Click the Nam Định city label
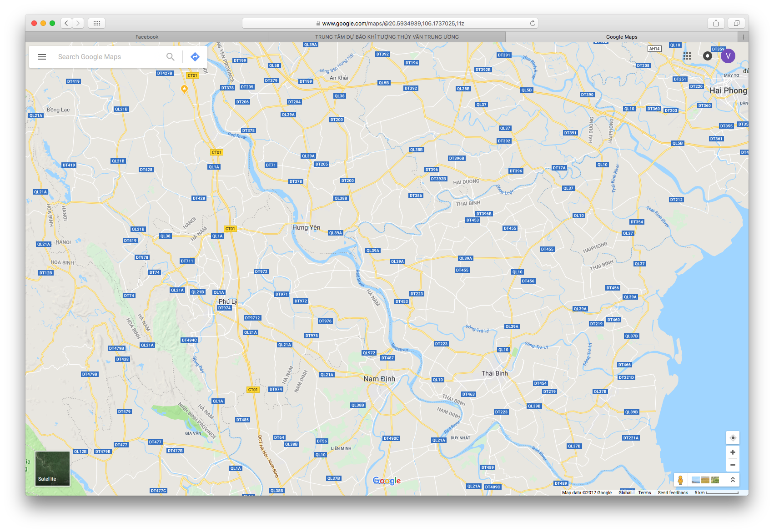Screen dimensions: 774x532 point(379,379)
